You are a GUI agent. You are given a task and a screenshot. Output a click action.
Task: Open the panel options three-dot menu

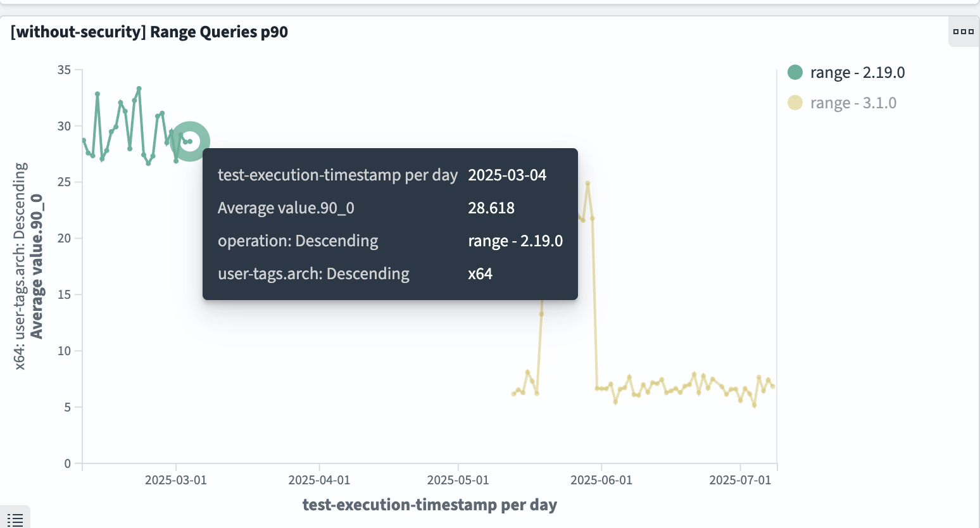tap(963, 32)
